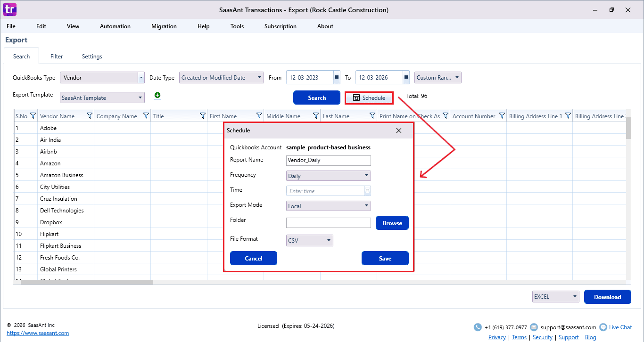Viewport: 644px width, 342px height.
Task: Close the Schedule dialog with X
Action: [x=399, y=130]
